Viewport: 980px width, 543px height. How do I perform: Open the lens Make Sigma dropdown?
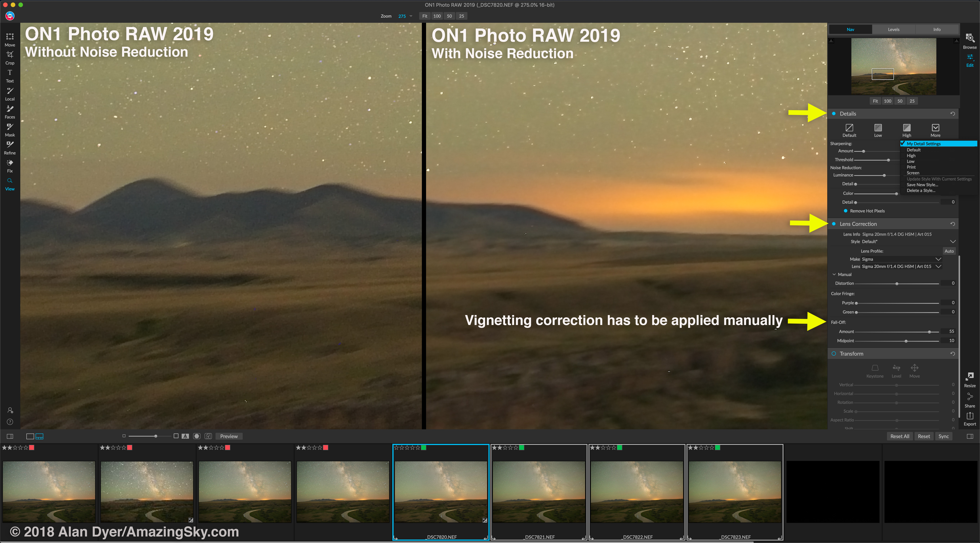[938, 259]
